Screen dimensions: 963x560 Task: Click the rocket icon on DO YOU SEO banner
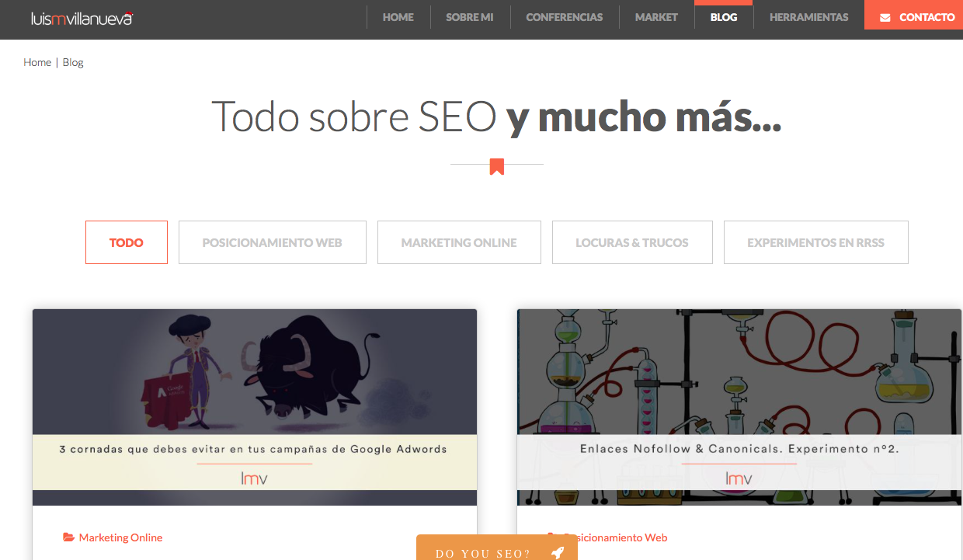(x=558, y=553)
